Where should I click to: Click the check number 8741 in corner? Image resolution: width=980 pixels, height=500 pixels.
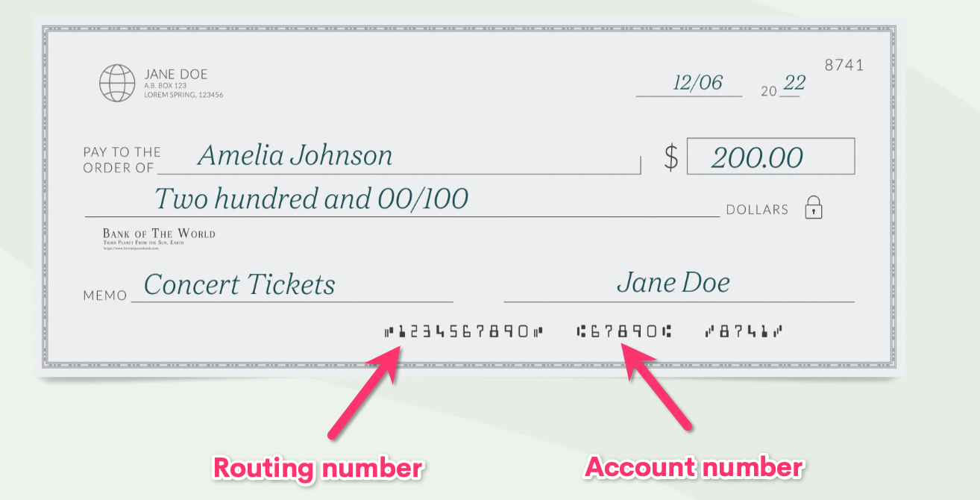844,65
